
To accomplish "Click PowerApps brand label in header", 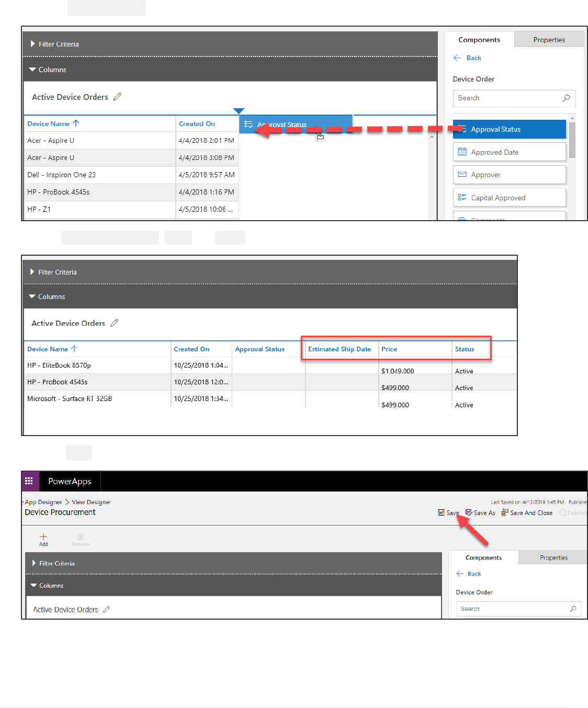I will tap(70, 481).
